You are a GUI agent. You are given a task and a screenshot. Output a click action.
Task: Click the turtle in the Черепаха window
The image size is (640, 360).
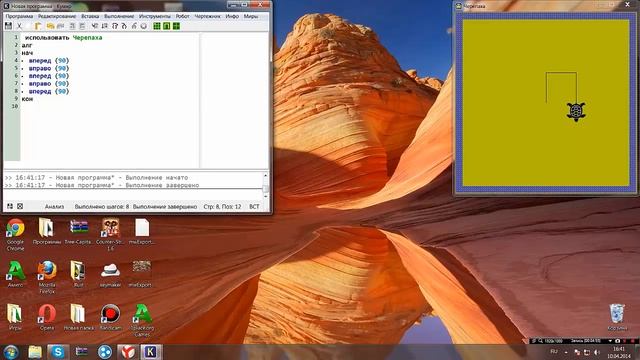click(x=576, y=111)
